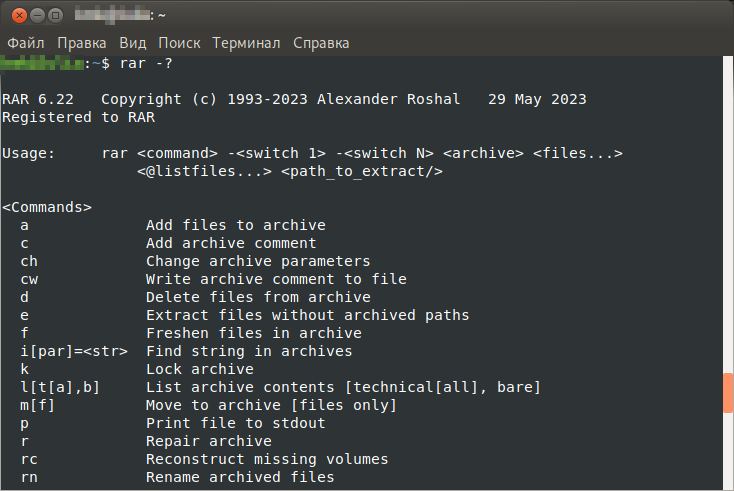The height and width of the screenshot is (491, 734).
Task: Click the 'Print file to stdout' line
Action: [x=236, y=423]
